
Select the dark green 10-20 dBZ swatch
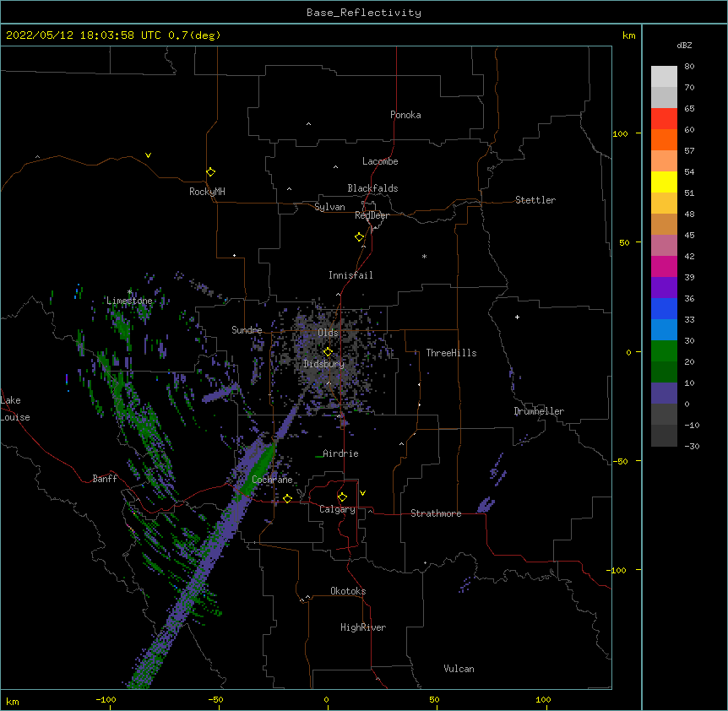coord(664,372)
